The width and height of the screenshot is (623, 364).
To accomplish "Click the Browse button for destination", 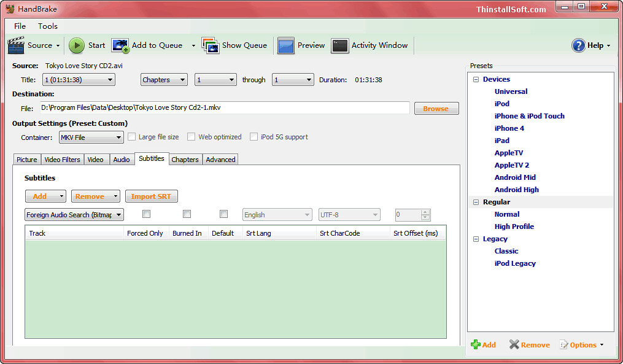I will point(436,107).
